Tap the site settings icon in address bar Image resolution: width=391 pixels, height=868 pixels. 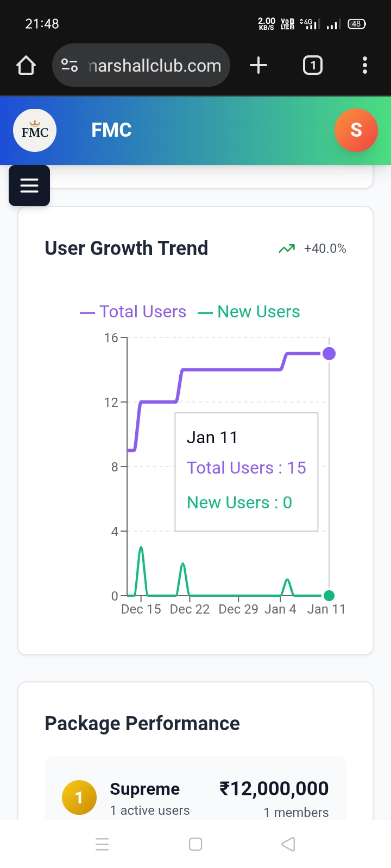coord(70,66)
